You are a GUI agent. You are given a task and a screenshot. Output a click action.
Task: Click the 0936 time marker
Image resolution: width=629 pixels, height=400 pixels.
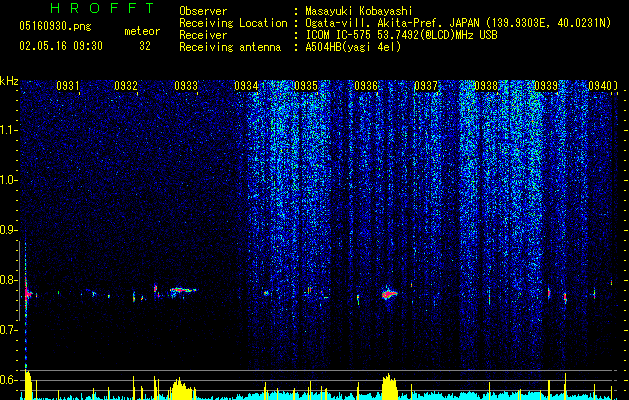click(366, 86)
